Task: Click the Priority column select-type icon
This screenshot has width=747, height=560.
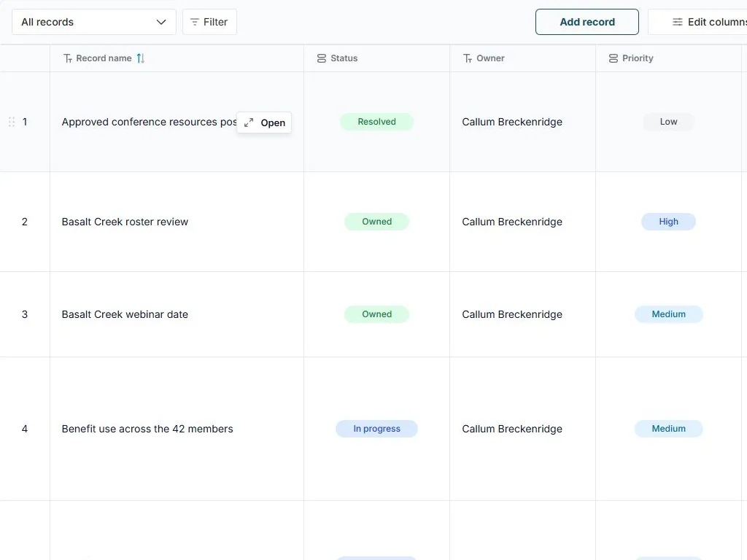Action: pyautogui.click(x=613, y=58)
